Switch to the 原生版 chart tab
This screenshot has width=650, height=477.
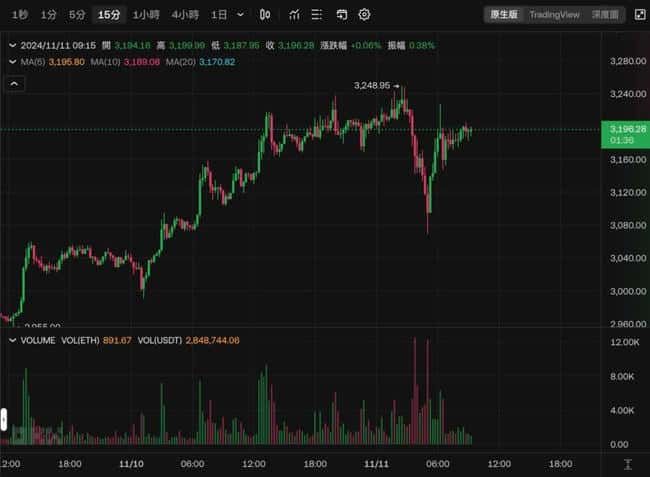tap(503, 15)
